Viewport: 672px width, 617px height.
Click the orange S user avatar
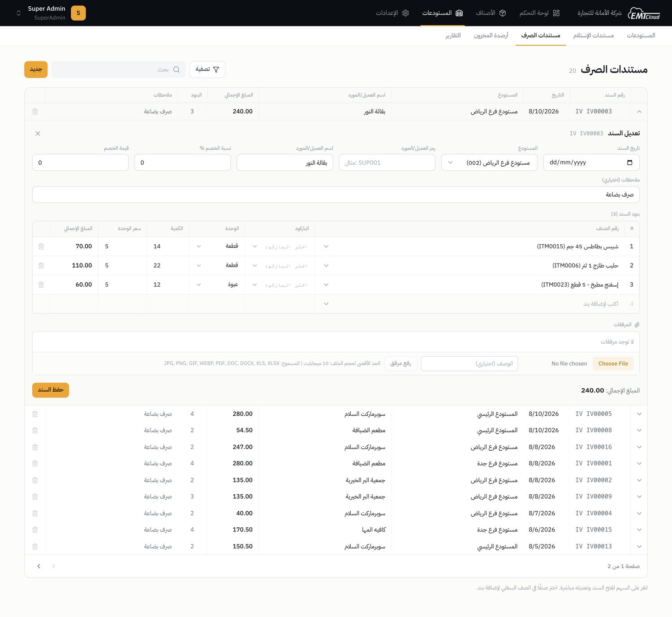[x=78, y=13]
